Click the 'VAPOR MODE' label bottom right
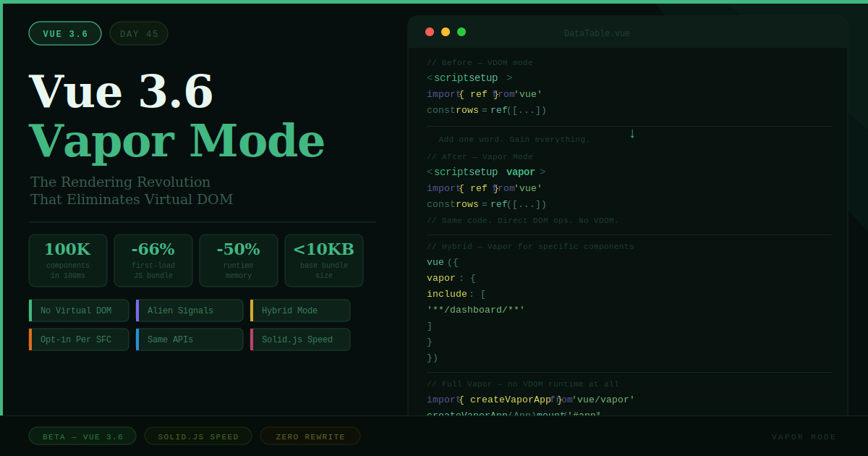Viewport: 868px width, 456px height. [804, 436]
